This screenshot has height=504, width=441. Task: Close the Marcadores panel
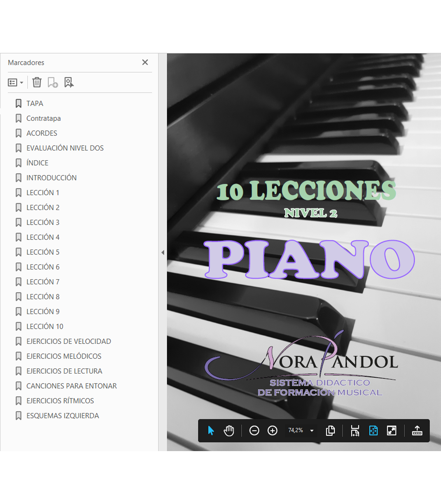[145, 62]
